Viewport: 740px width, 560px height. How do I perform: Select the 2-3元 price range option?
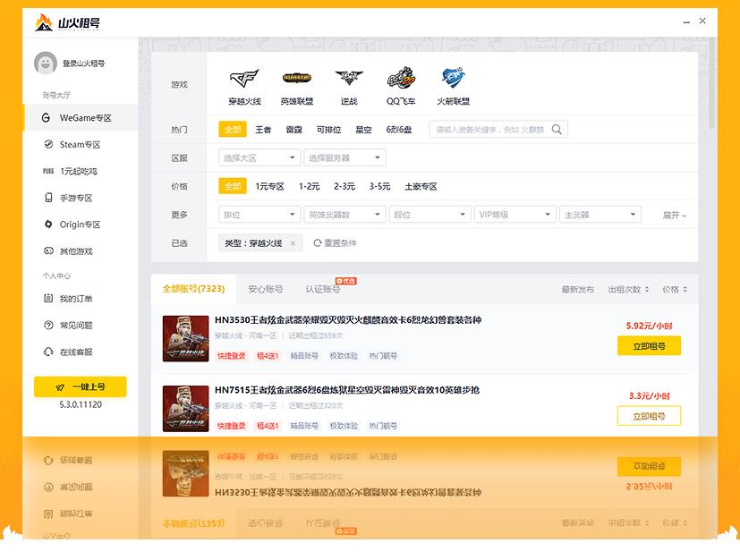coord(344,187)
